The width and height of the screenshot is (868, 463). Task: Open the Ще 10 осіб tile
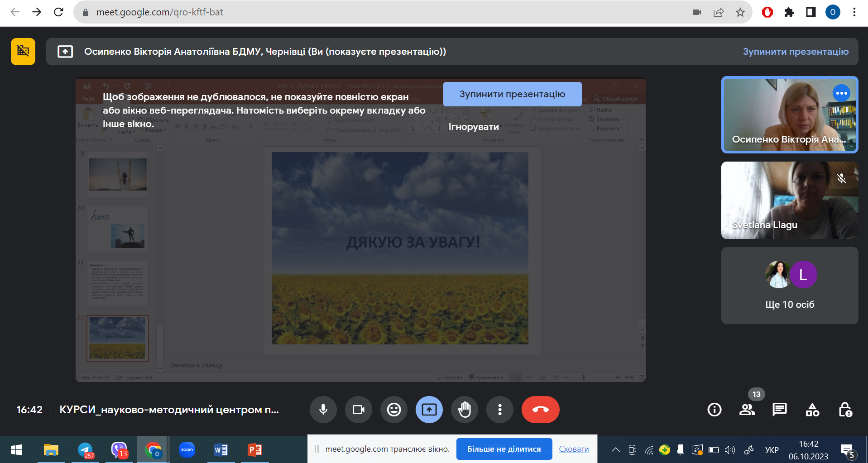(x=790, y=286)
